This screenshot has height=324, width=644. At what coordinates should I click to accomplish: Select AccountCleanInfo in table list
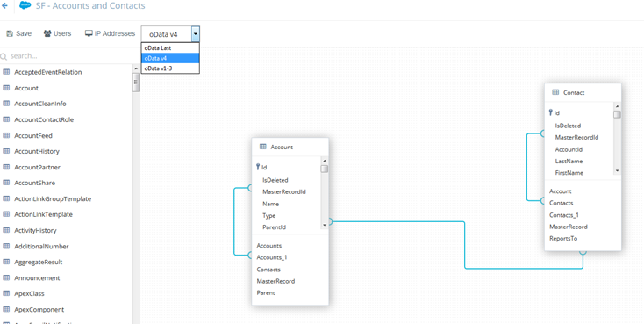click(40, 104)
